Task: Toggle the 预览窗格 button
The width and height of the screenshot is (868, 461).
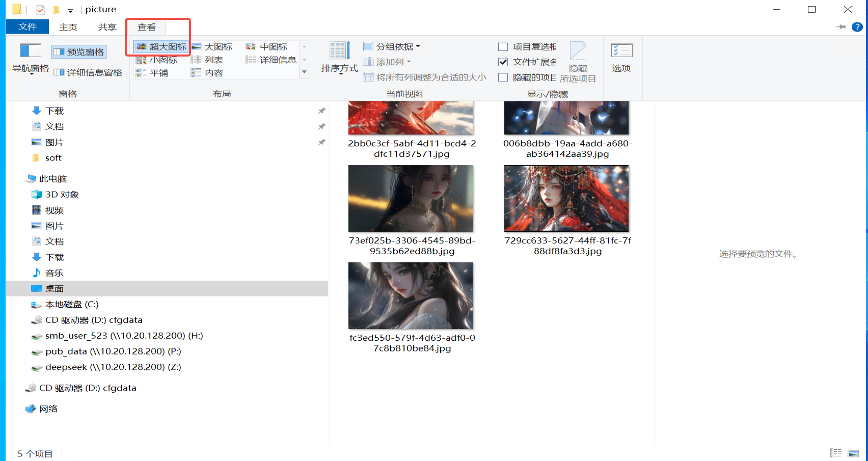Action: [79, 52]
